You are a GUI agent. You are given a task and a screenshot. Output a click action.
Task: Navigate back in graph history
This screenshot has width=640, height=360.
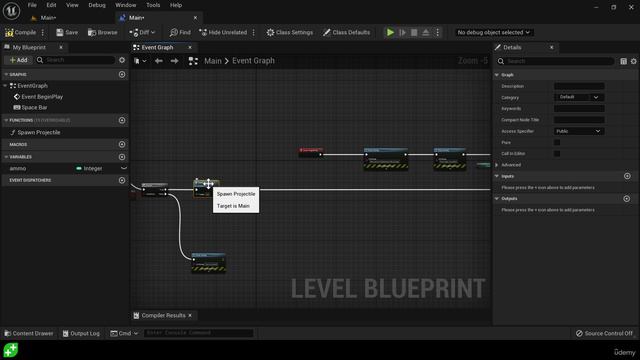point(159,61)
